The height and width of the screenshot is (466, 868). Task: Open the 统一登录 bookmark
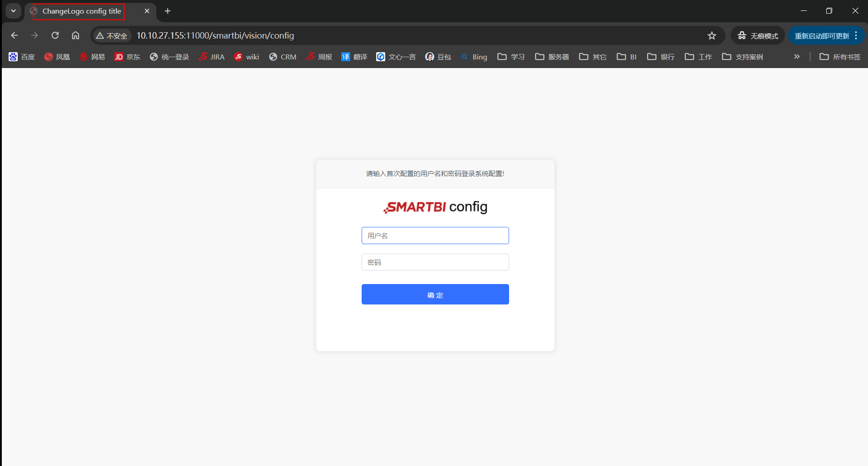pos(169,57)
